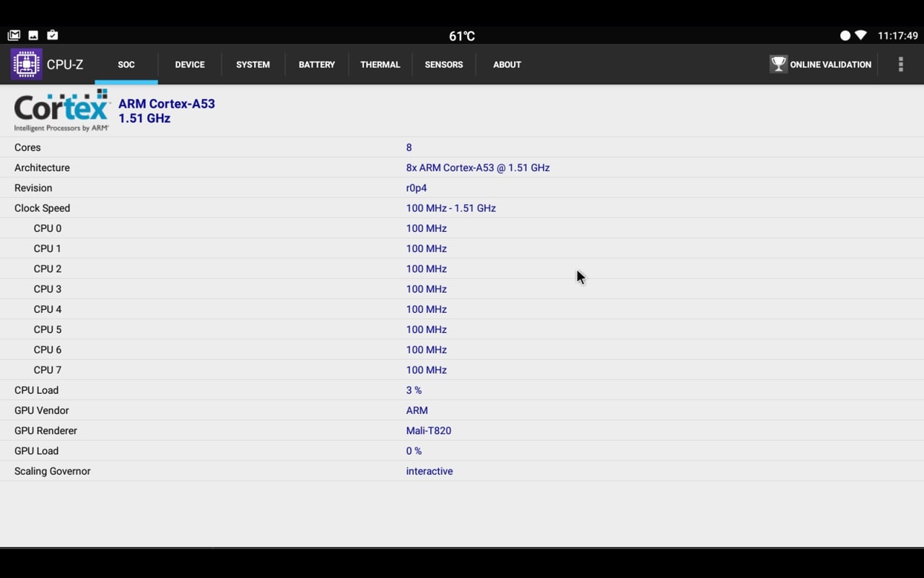Click the 100 MHz value for CPU 6
The image size is (924, 578).
click(427, 350)
